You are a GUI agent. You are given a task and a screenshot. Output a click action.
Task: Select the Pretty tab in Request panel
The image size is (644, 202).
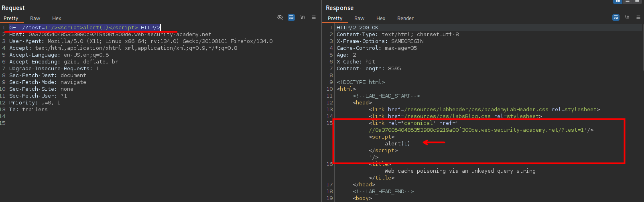[x=11, y=18]
